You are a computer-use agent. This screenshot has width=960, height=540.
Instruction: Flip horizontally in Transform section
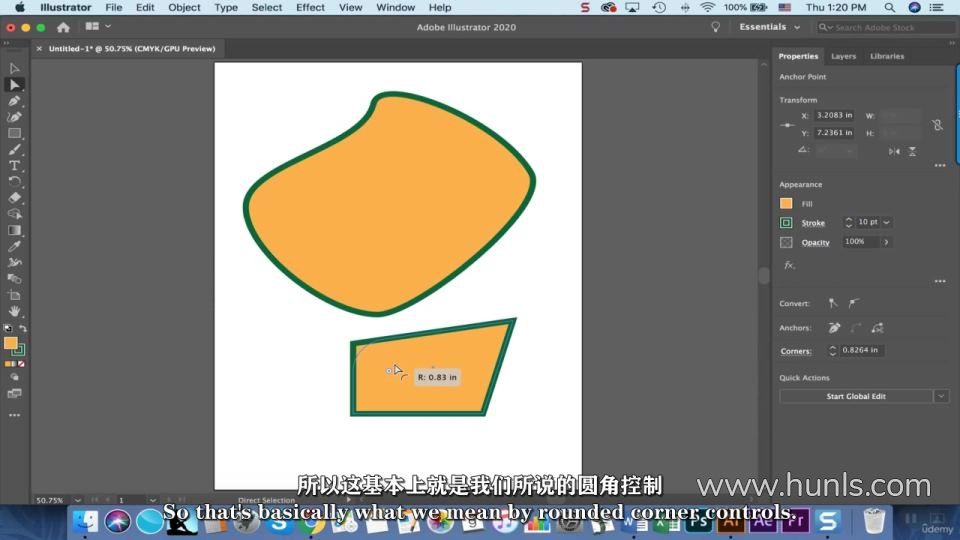pos(894,151)
